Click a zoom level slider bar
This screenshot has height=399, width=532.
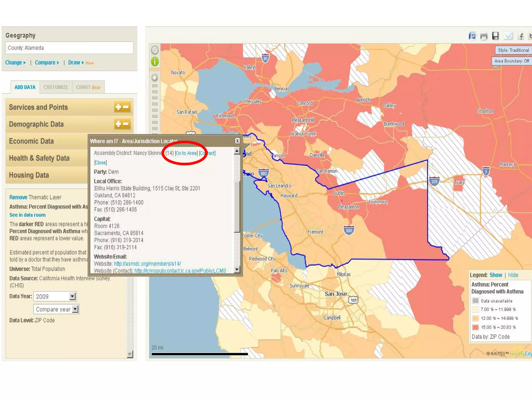coord(155,104)
